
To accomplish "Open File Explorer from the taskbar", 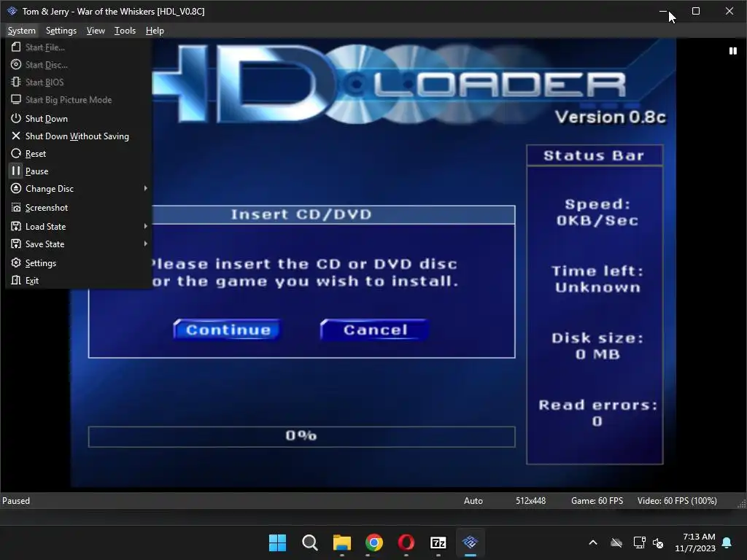I will [341, 542].
